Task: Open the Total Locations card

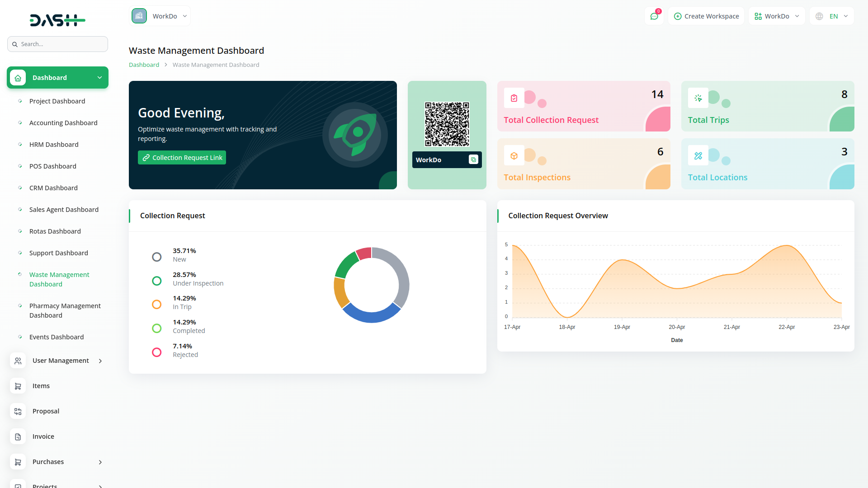Action: click(768, 164)
